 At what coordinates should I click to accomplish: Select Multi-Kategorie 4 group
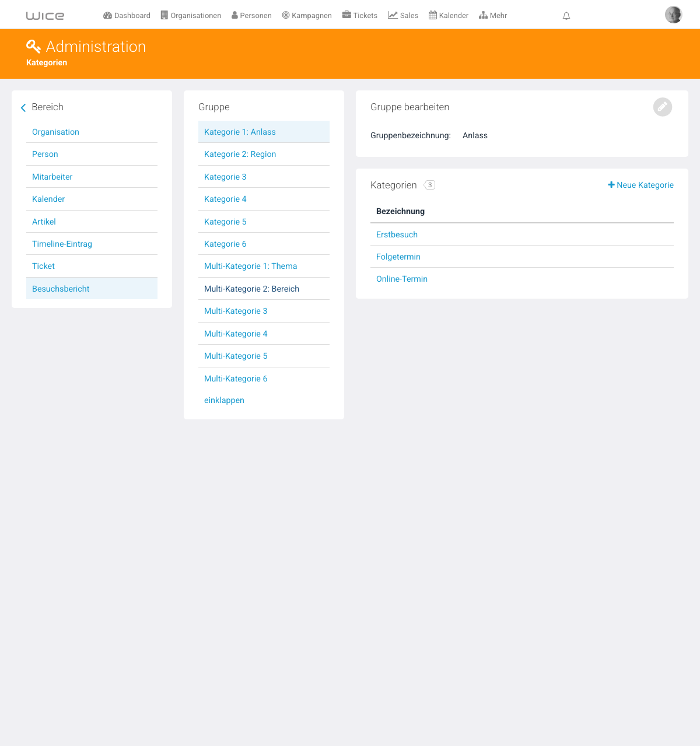tap(264, 334)
